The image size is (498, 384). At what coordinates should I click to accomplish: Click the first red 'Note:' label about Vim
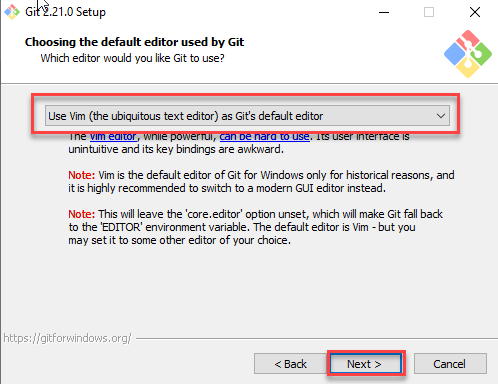pyautogui.click(x=82, y=175)
